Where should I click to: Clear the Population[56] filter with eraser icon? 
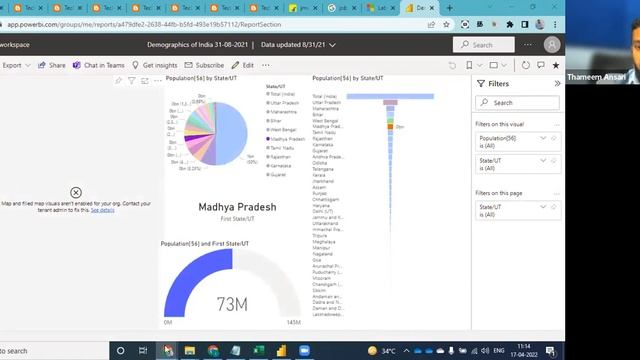point(554,138)
